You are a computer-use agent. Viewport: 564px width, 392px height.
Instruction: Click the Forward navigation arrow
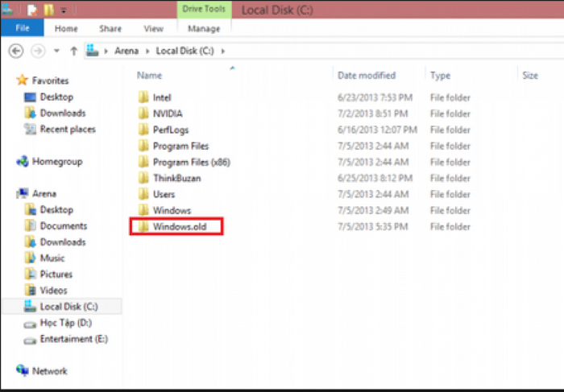click(38, 51)
